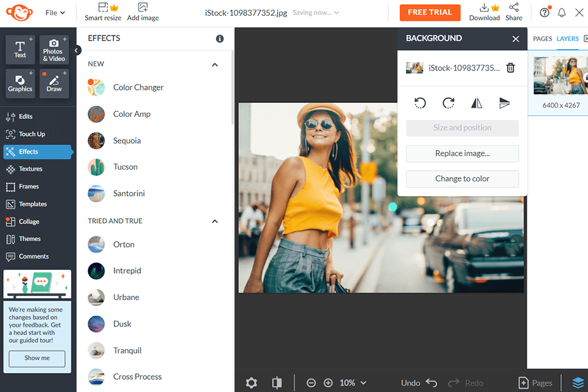Screen dimensions: 588x392
Task: Open Pages at the bottom bar
Action: [535, 383]
